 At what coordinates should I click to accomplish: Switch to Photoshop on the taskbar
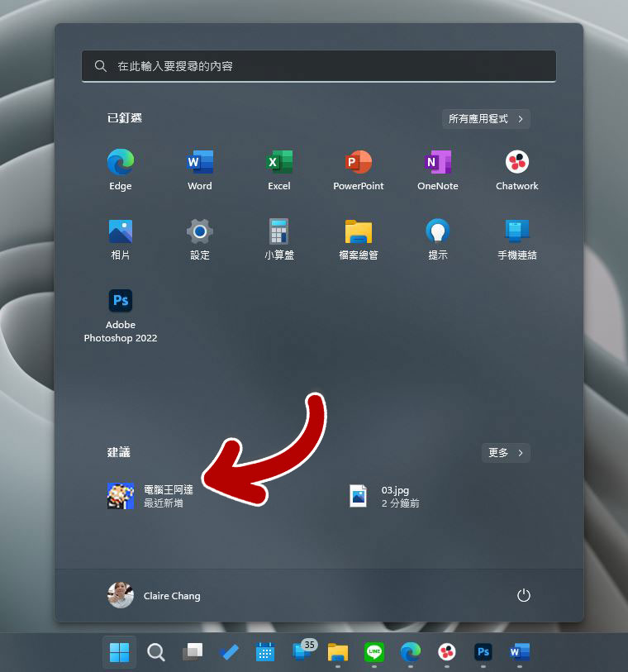coord(483,652)
